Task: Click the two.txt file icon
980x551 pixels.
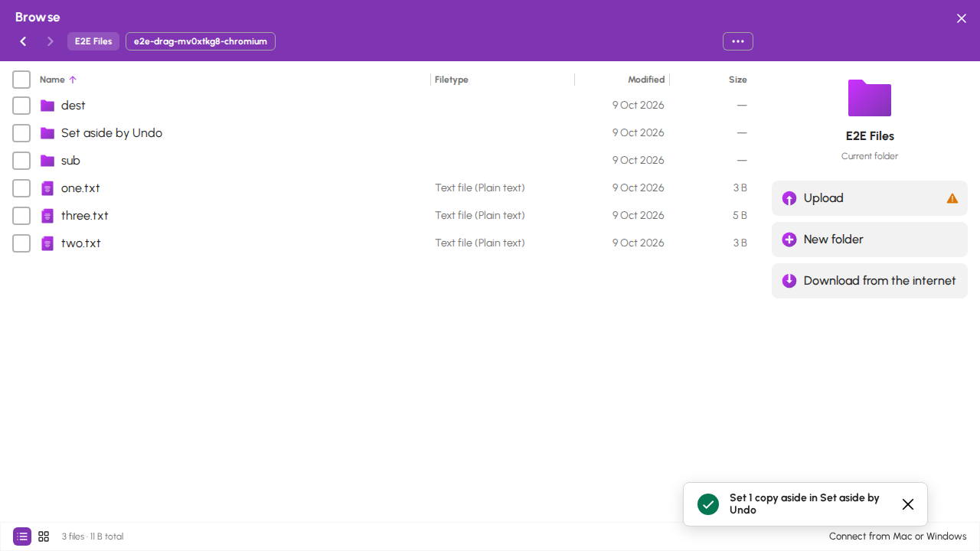Action: (47, 243)
